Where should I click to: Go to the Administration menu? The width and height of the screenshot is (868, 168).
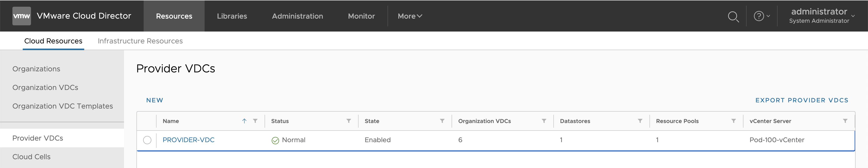point(297,16)
